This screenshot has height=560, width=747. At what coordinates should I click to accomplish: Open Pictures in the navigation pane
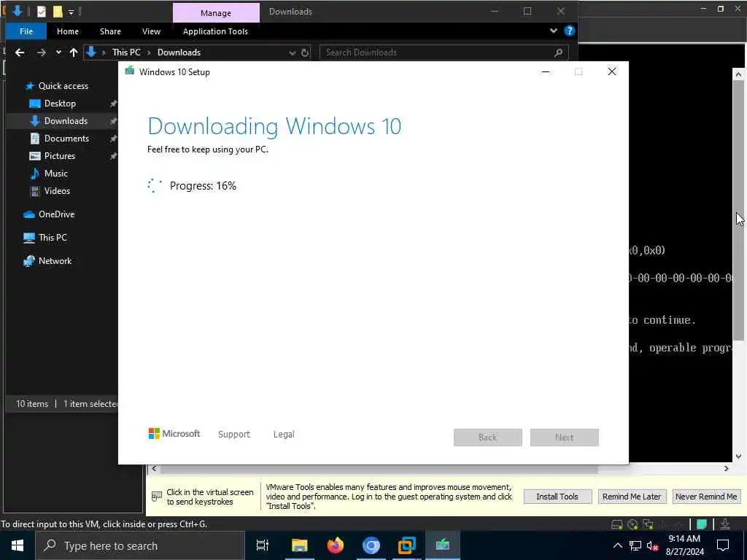(60, 156)
